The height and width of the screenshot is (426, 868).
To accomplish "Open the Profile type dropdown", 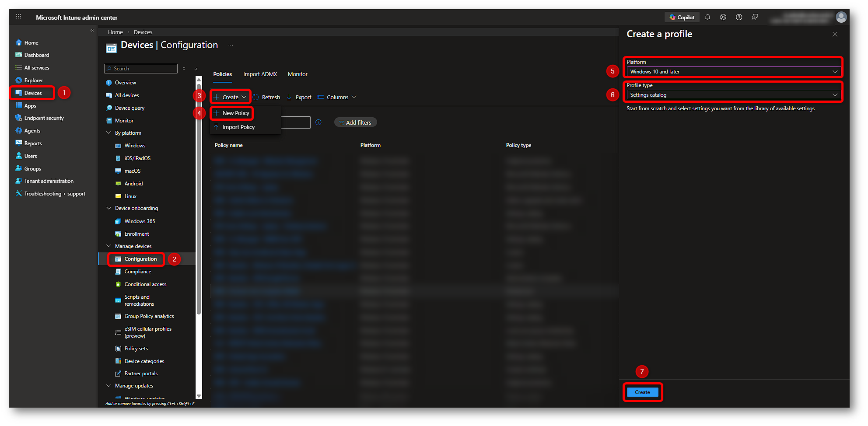I will pos(733,95).
